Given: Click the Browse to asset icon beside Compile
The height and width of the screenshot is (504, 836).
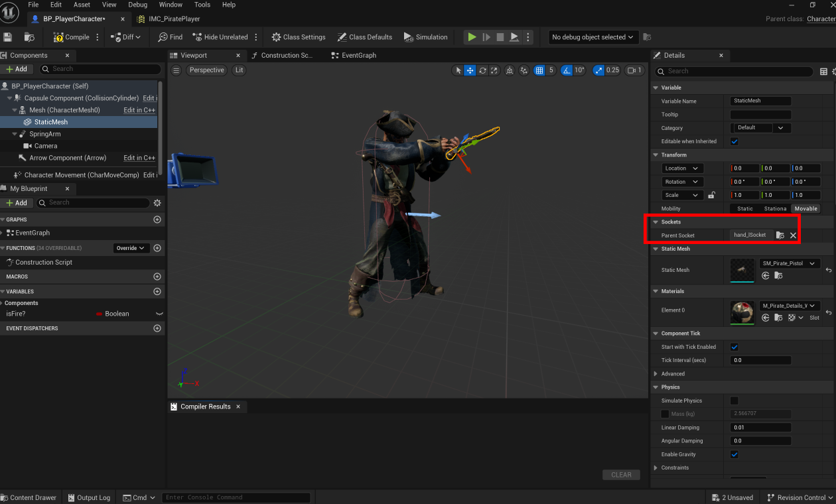Looking at the screenshot, I should pyautogui.click(x=29, y=37).
